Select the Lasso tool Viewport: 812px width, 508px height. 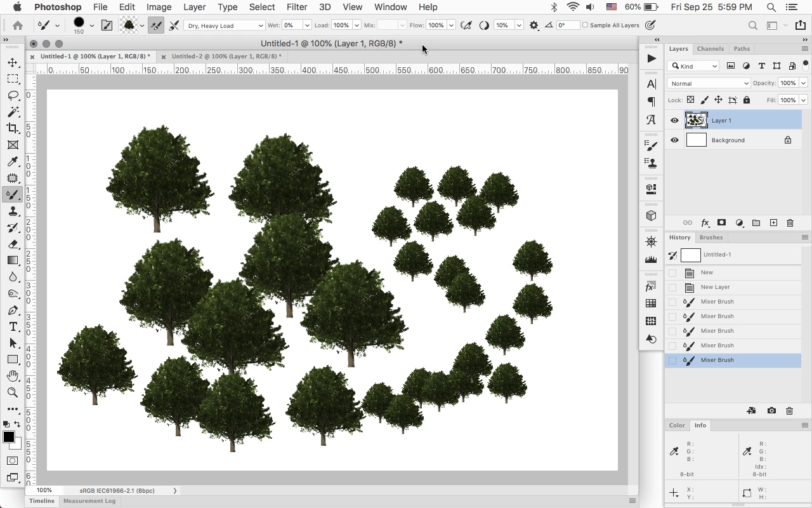coord(13,95)
